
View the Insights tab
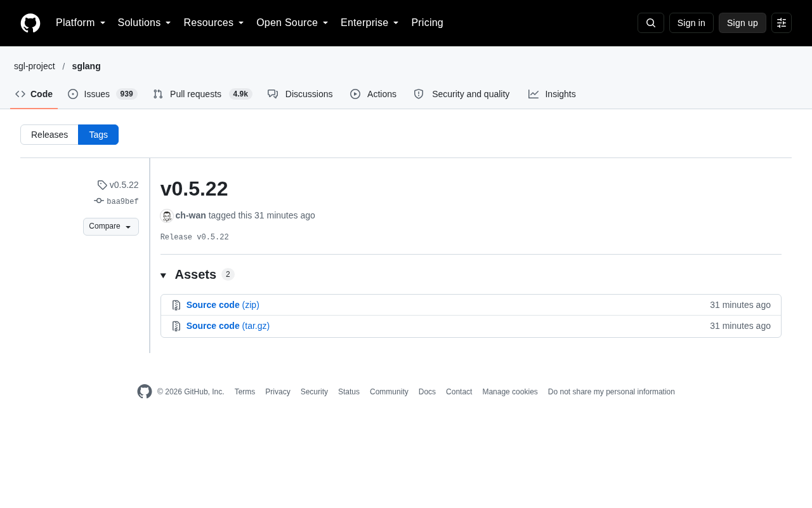pyautogui.click(x=552, y=94)
